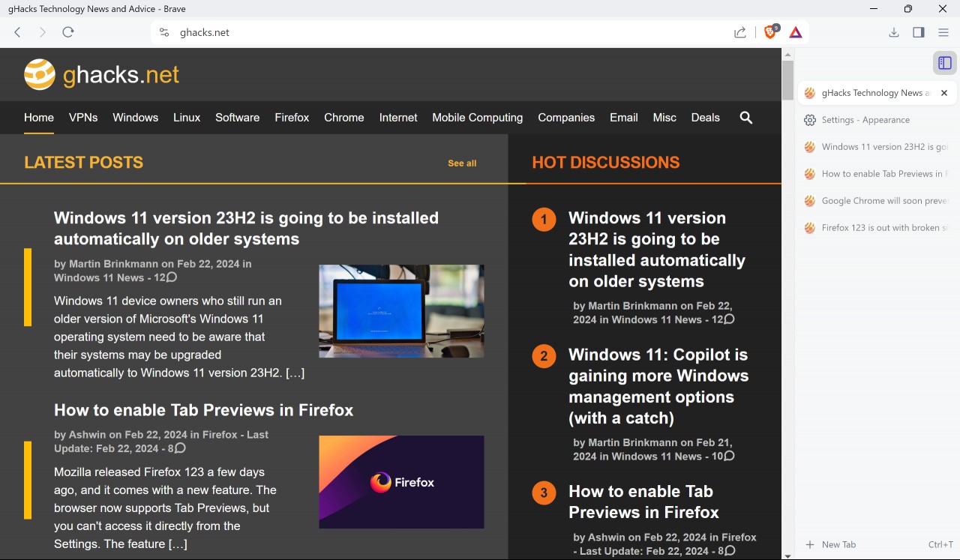Open Windows 11 version 23H2 article in Latest Posts

pos(246,229)
